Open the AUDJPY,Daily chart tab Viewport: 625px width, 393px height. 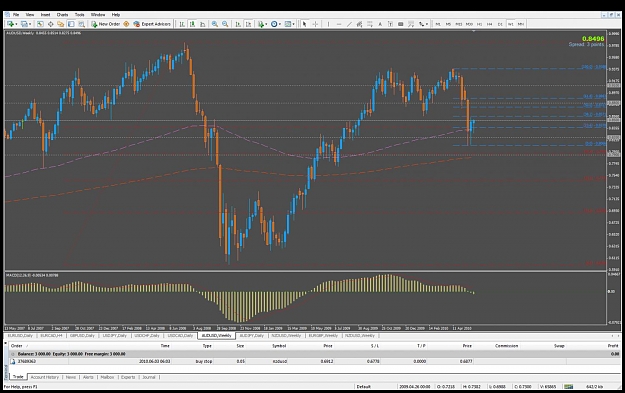click(x=252, y=336)
